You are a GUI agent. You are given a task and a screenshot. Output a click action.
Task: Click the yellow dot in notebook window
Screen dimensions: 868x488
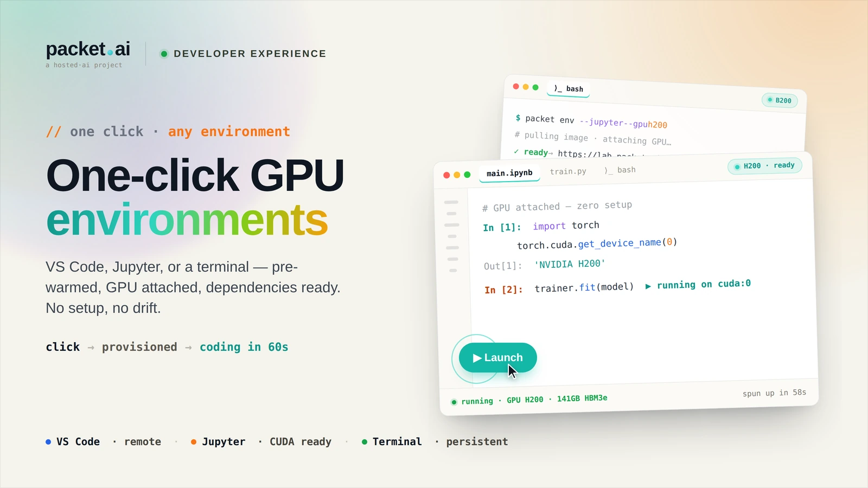(x=457, y=175)
